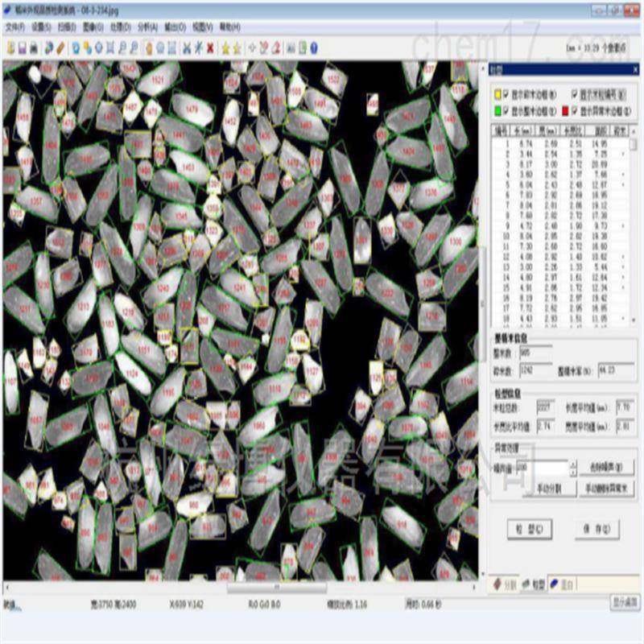
Task: Click the second magnifier zoom icon
Action: pos(134,48)
